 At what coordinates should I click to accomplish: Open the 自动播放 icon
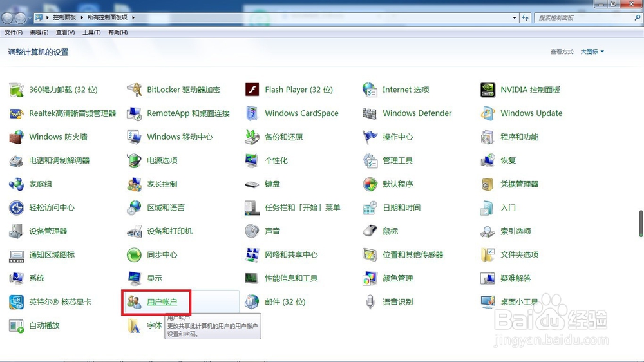pos(17,325)
